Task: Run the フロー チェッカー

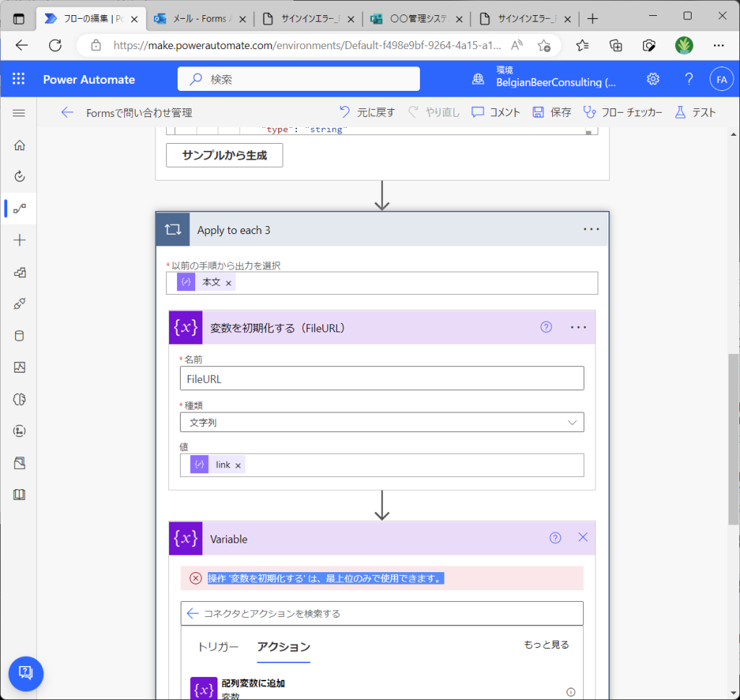Action: [622, 112]
